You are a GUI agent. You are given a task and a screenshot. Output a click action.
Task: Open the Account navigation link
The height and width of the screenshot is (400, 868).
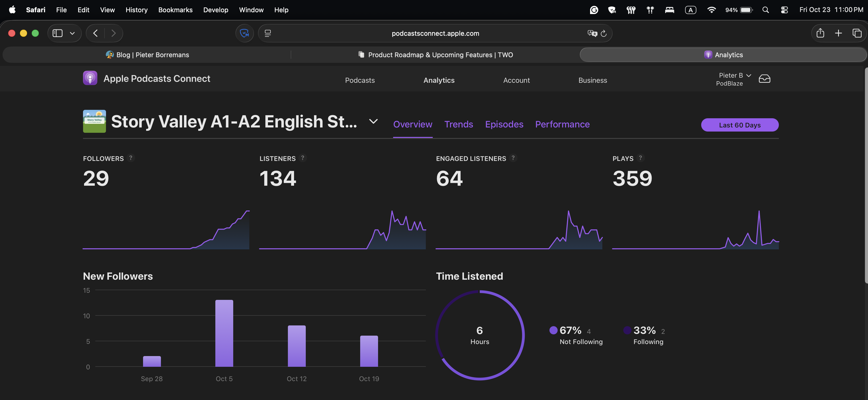(516, 80)
